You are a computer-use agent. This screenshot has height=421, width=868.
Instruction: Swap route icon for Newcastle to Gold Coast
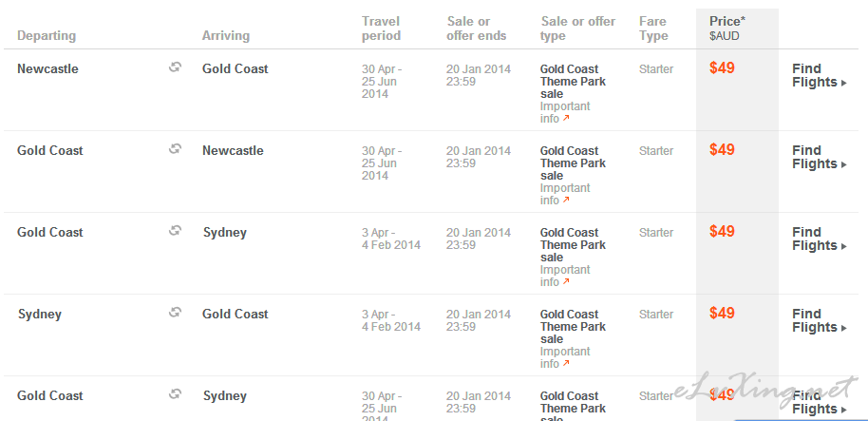(x=175, y=67)
